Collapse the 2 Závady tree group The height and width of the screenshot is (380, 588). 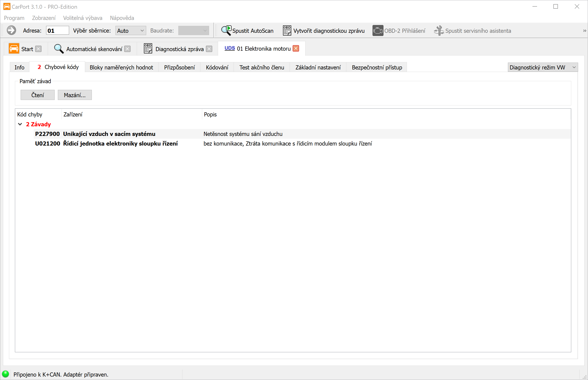point(20,124)
